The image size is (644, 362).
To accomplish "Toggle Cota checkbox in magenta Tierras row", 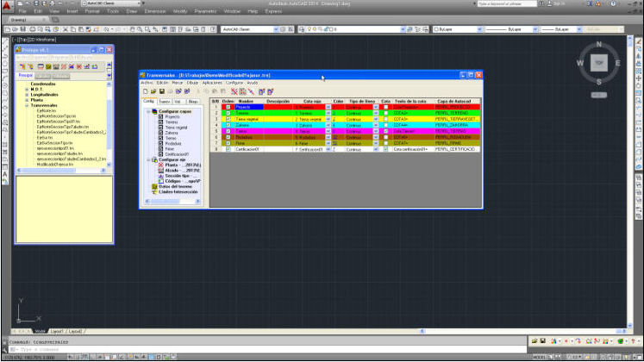I will pyautogui.click(x=385, y=131).
